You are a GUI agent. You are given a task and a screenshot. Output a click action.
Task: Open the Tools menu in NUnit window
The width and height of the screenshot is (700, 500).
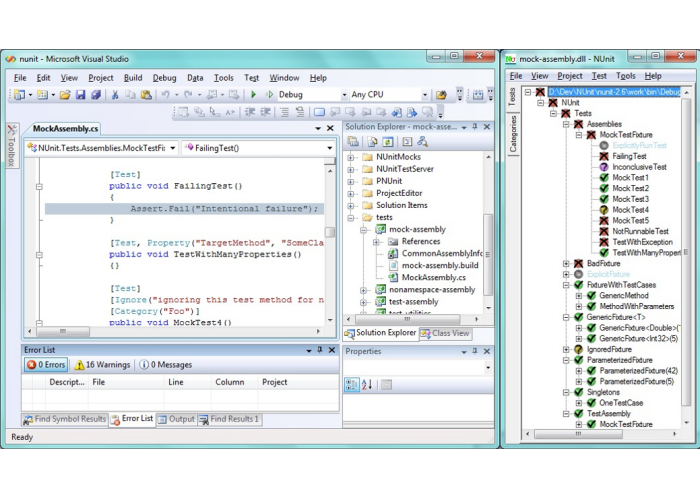[x=625, y=76]
